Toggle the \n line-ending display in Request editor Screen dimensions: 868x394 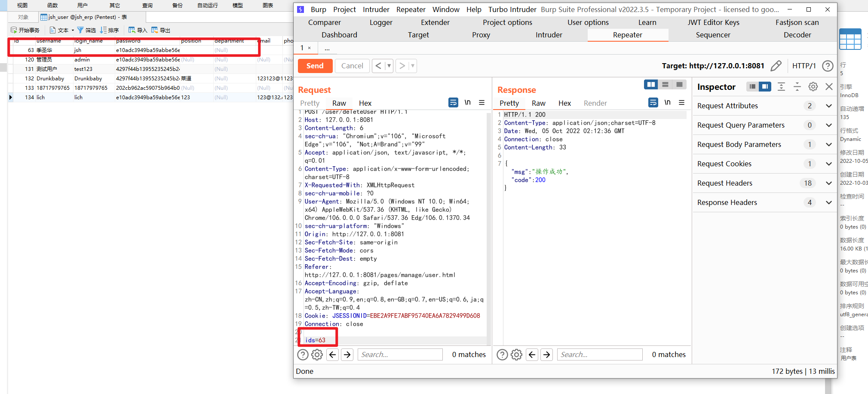[x=467, y=102]
